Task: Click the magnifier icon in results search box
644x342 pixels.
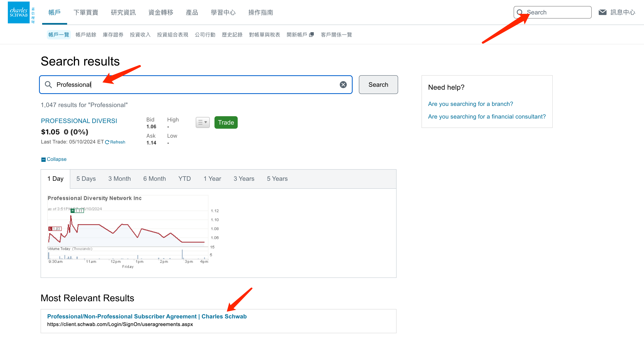Action: (48, 85)
